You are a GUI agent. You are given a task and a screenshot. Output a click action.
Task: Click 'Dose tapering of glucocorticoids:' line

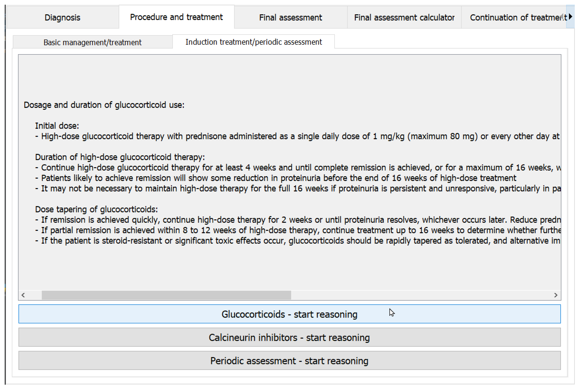coord(96,209)
